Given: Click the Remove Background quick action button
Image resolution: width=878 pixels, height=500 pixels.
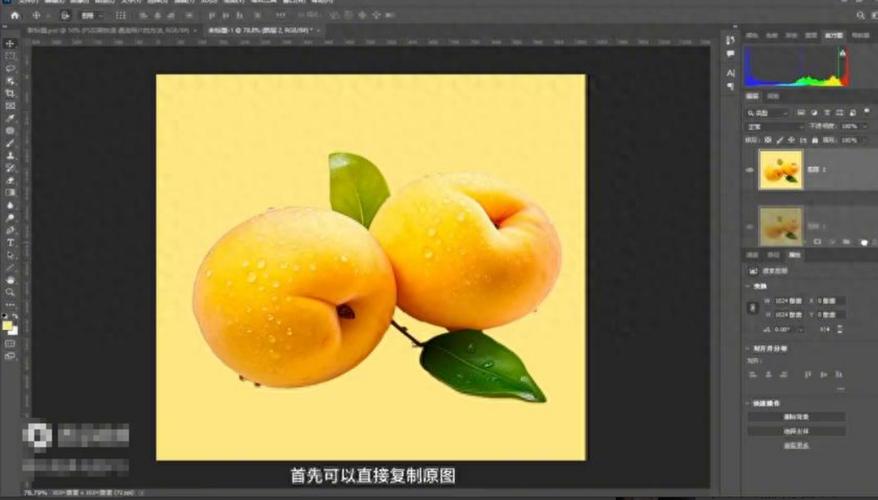Looking at the screenshot, I should [x=796, y=417].
